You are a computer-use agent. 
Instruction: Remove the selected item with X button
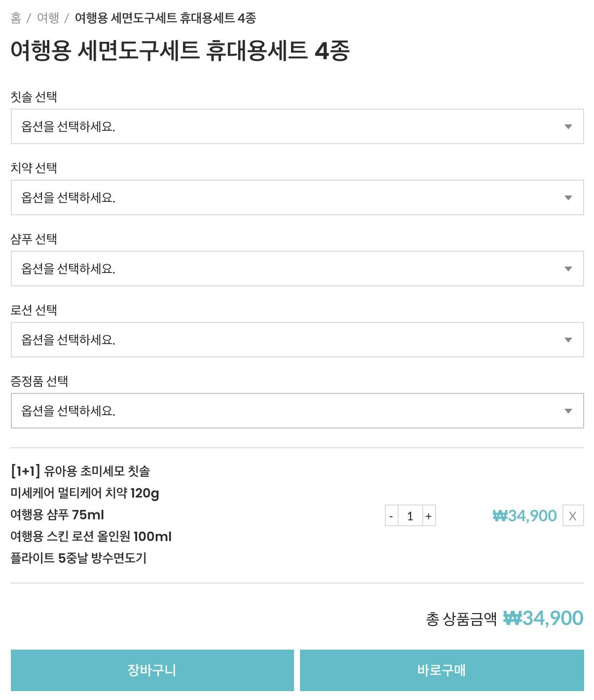pos(573,516)
